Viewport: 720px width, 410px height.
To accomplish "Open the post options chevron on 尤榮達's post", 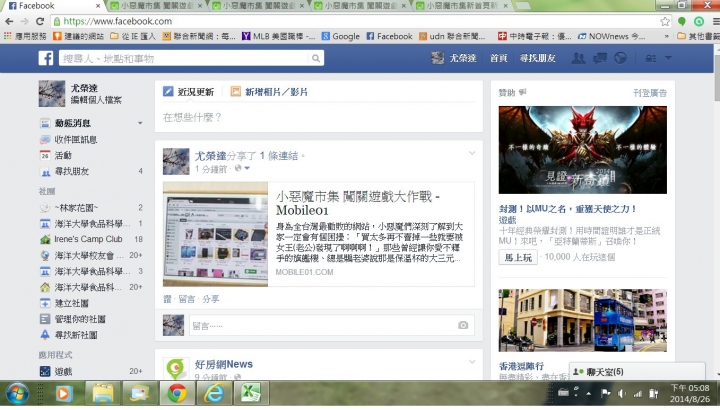I will [x=472, y=153].
